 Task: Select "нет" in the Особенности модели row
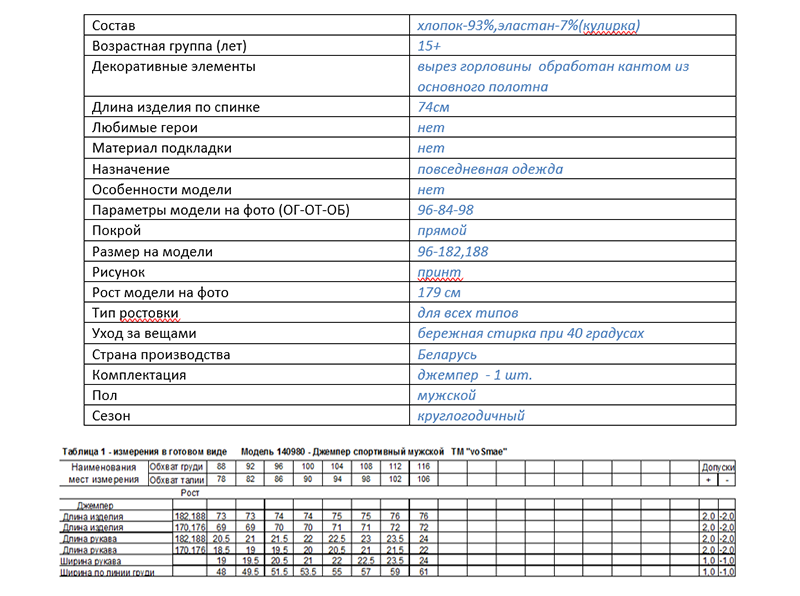pos(431,189)
